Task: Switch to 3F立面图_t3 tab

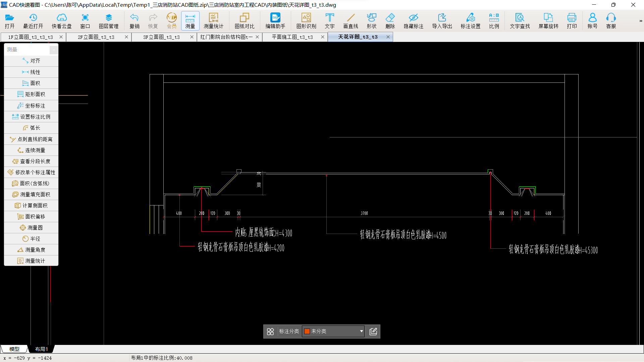Action: pyautogui.click(x=161, y=37)
